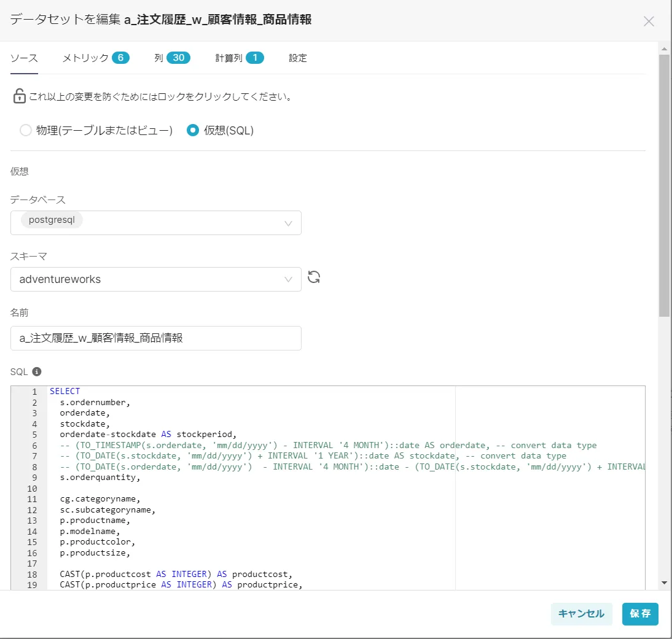
Task: Open the SQL info tooltip icon
Action: (37, 372)
